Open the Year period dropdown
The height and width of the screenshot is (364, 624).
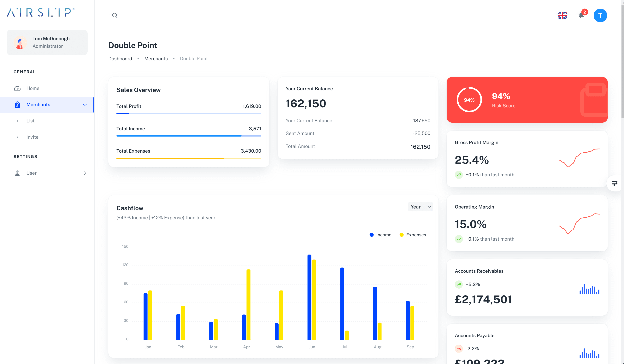pyautogui.click(x=420, y=207)
